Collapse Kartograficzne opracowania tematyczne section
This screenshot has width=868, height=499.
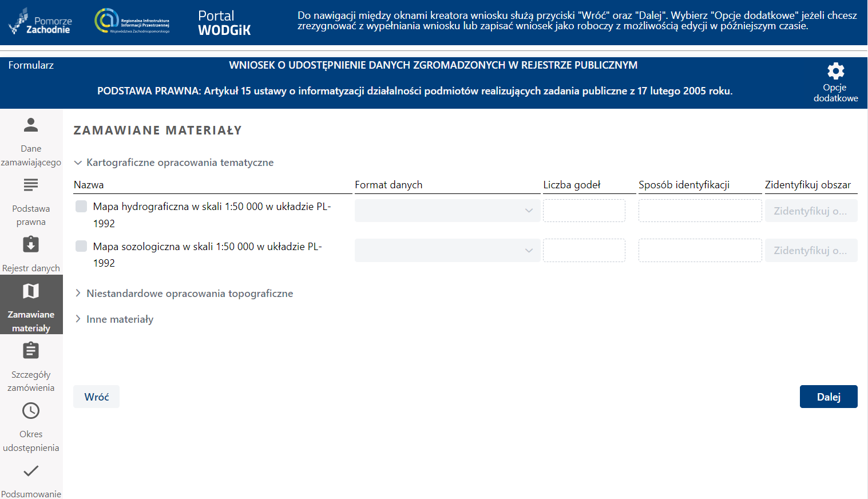click(78, 163)
